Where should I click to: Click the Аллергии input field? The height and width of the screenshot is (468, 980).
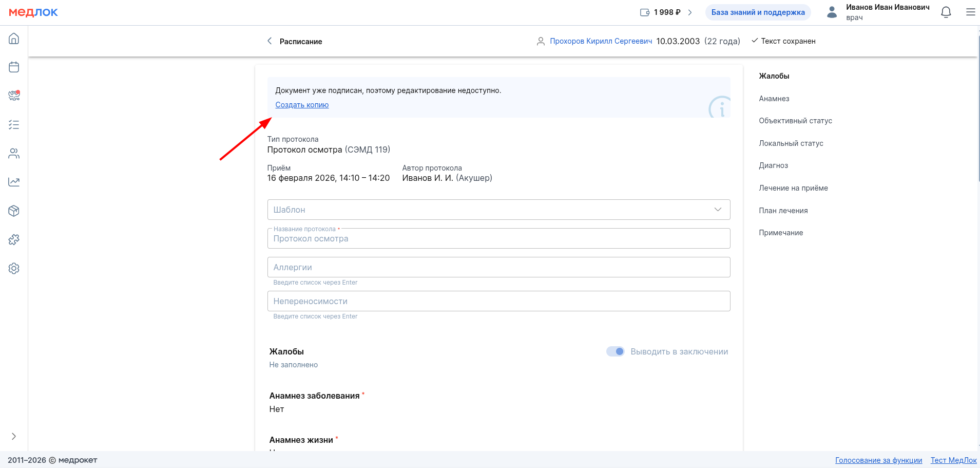coord(498,267)
